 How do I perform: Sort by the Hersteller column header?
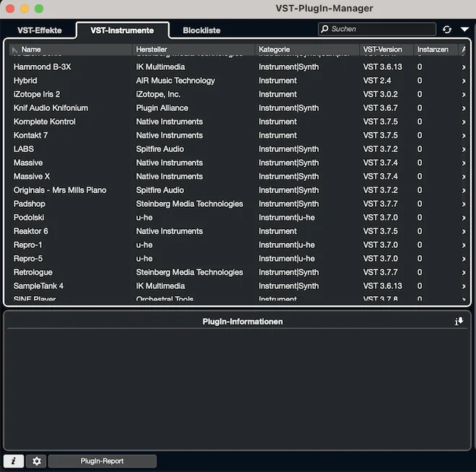[194, 50]
